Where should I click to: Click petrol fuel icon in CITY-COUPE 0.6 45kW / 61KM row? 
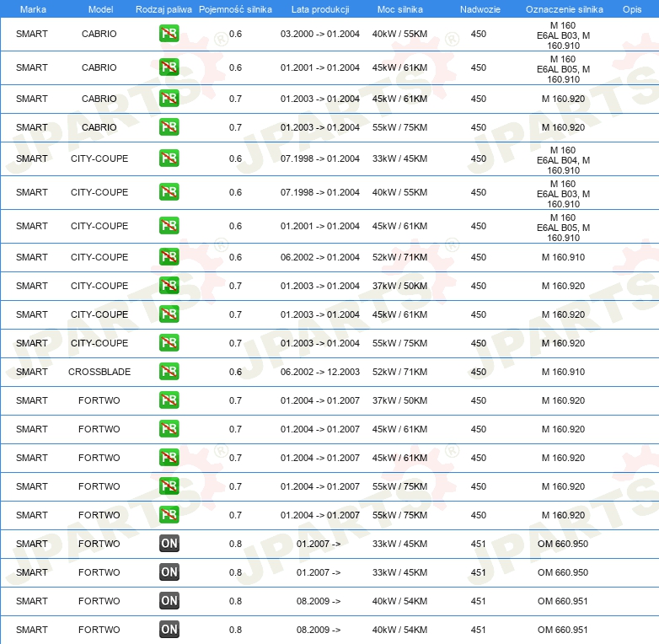point(169,226)
